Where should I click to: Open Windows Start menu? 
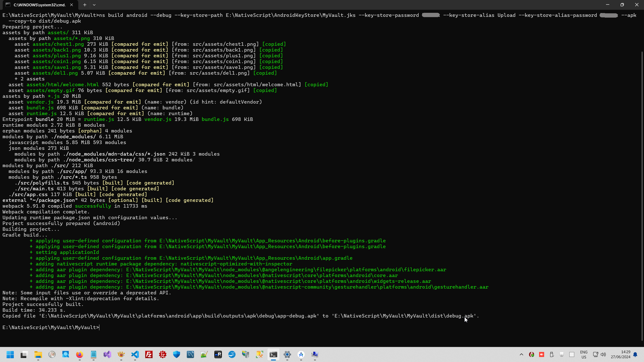pyautogui.click(x=10, y=354)
